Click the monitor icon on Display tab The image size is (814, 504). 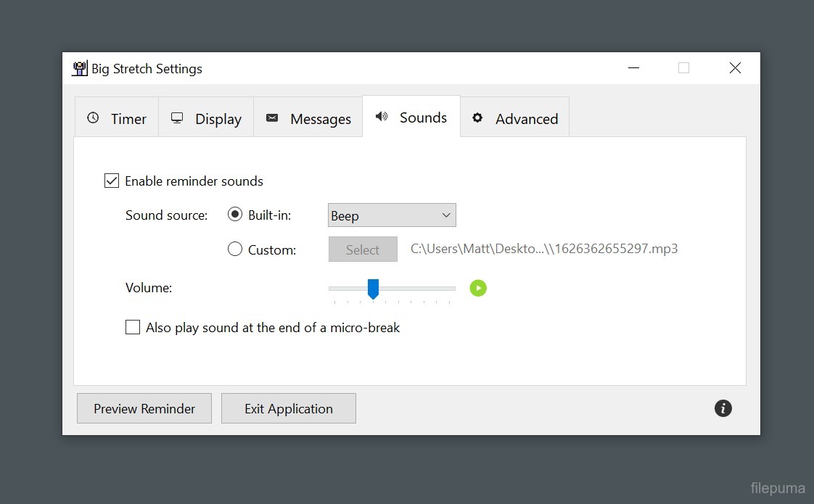(x=177, y=118)
